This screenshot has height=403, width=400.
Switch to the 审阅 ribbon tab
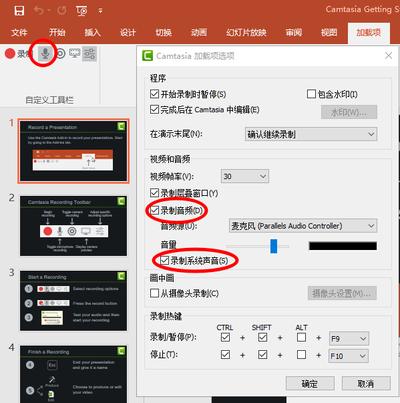pyautogui.click(x=294, y=33)
